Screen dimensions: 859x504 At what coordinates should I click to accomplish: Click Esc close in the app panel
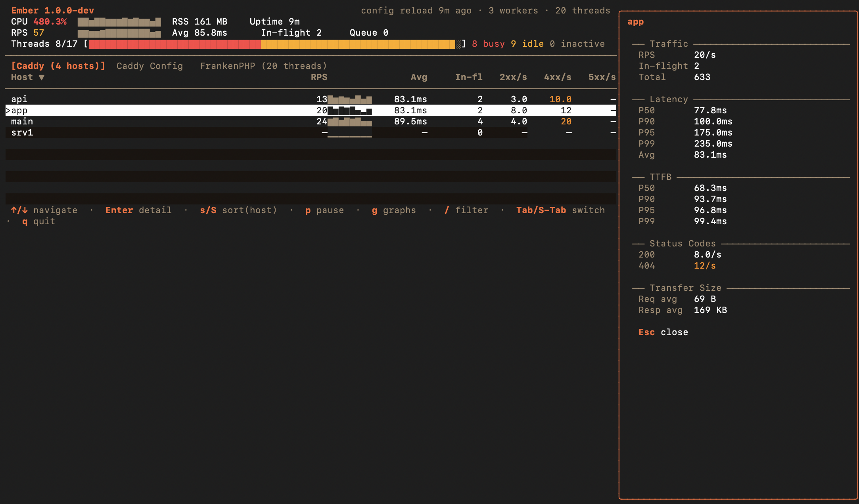click(663, 332)
